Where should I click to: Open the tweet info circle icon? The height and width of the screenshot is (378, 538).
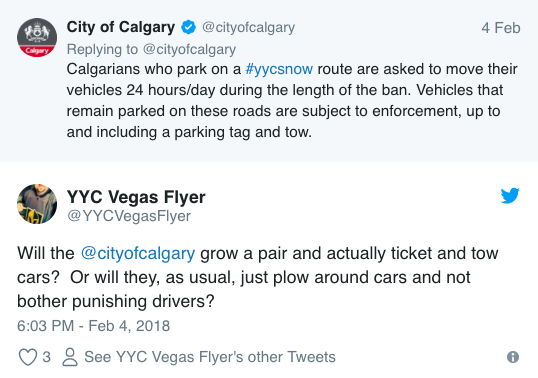[513, 357]
